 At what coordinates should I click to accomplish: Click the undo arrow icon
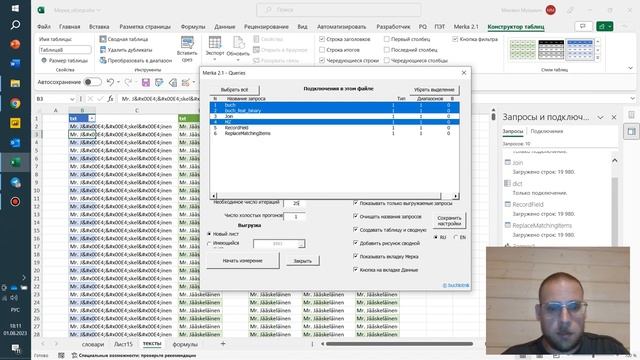tap(110, 82)
